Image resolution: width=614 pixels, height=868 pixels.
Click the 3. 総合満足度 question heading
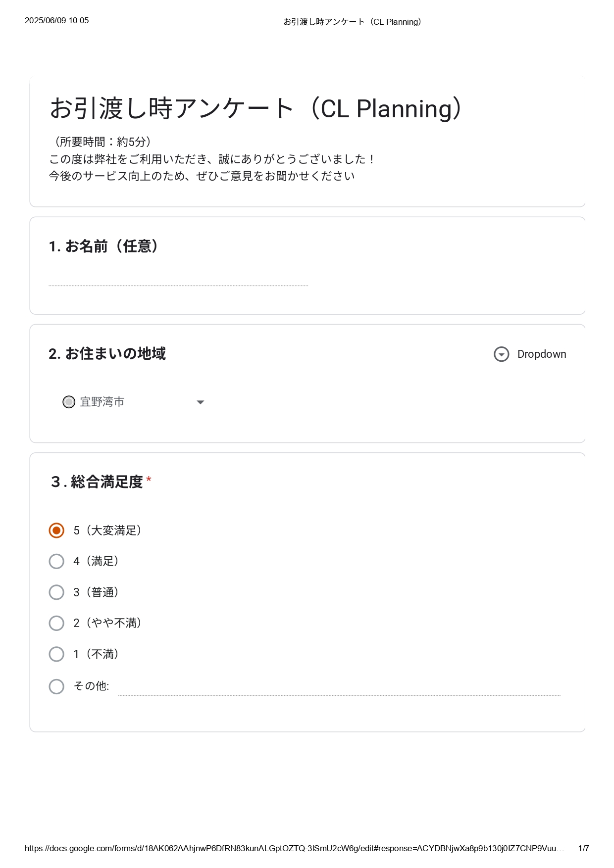[x=97, y=482]
